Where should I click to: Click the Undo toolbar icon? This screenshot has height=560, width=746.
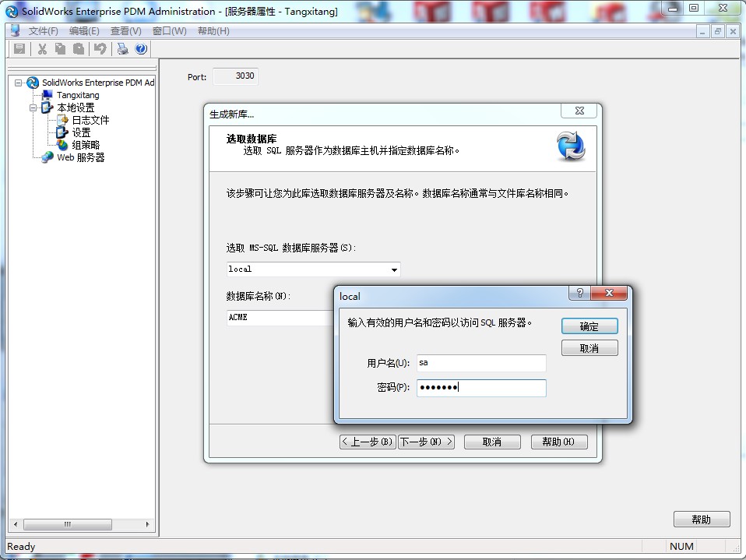[100, 48]
